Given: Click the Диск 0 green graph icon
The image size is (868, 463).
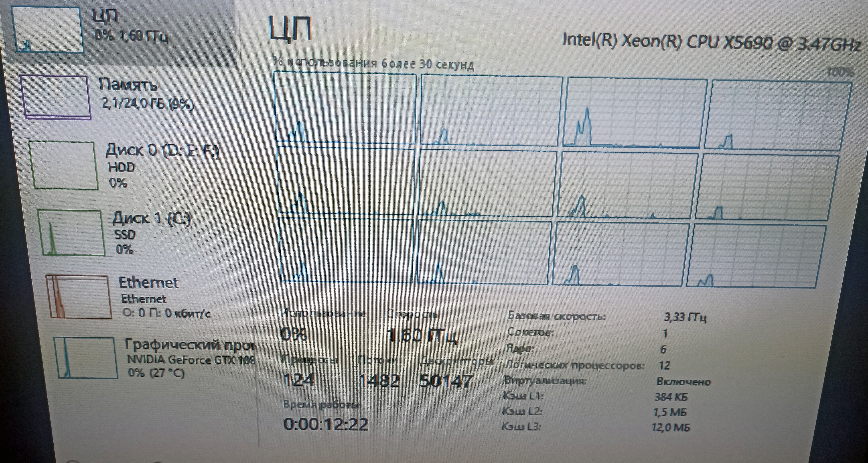Looking at the screenshot, I should [63, 165].
